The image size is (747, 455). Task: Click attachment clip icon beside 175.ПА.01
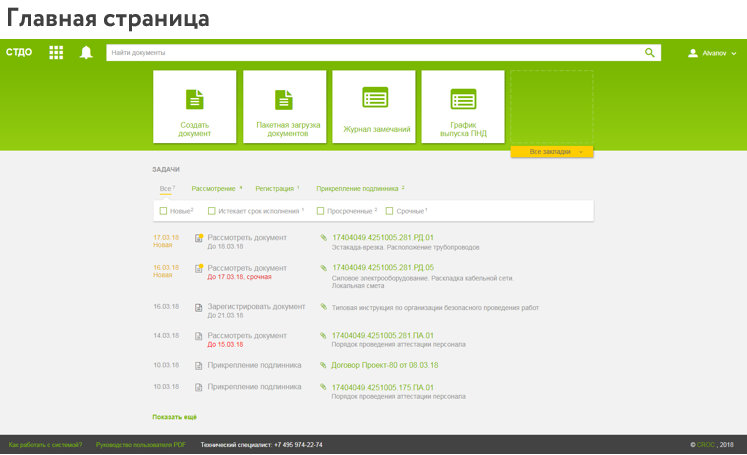click(x=323, y=387)
